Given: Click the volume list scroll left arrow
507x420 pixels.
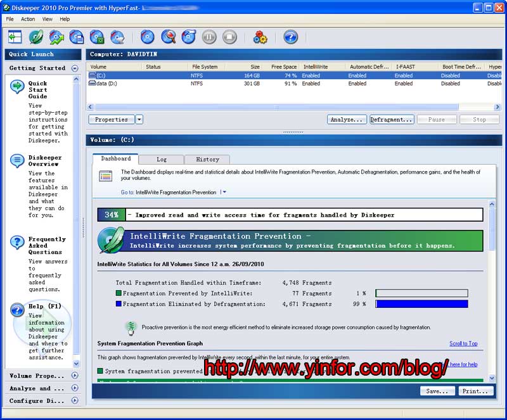Looking at the screenshot, I should tap(90, 106).
